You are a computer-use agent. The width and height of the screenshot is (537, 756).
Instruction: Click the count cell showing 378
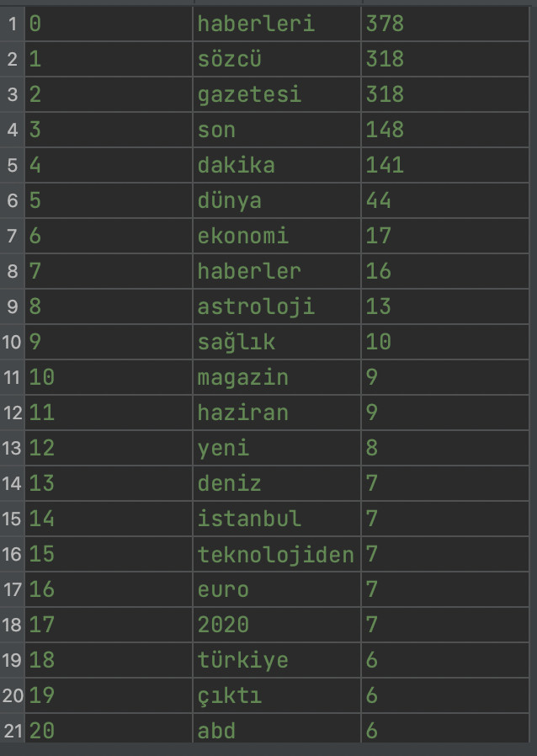[x=445, y=24]
